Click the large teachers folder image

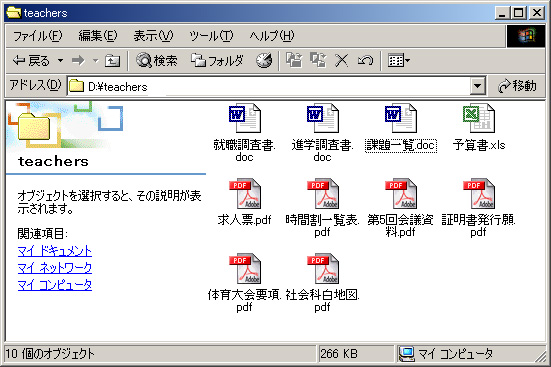(x=34, y=127)
